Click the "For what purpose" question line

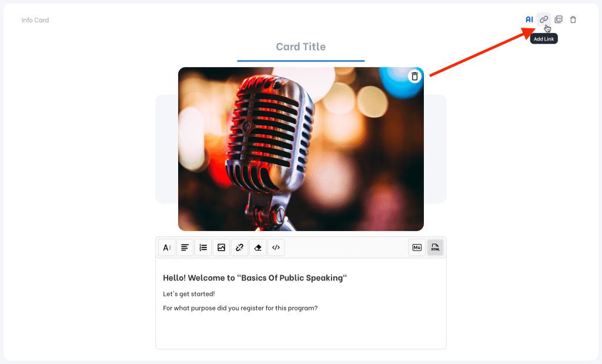240,308
